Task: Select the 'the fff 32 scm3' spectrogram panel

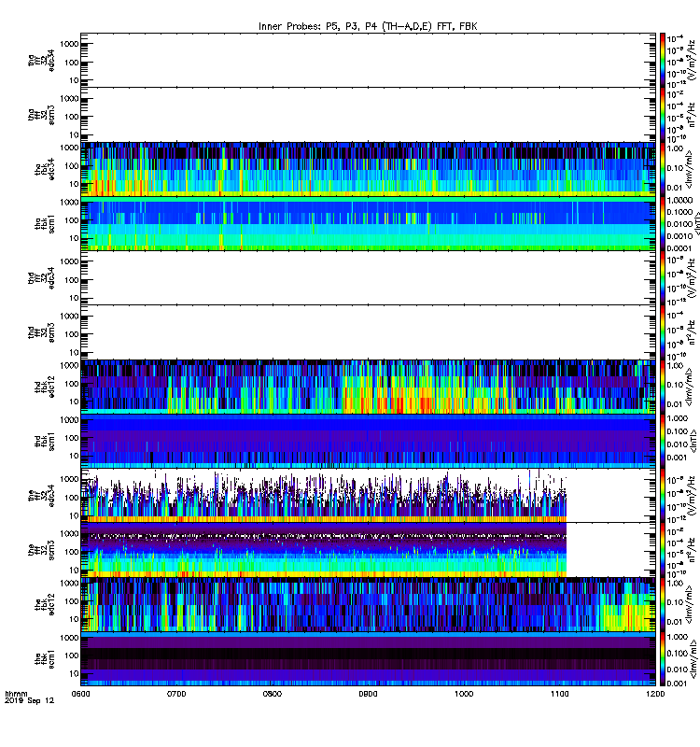Action: pyautogui.click(x=368, y=550)
